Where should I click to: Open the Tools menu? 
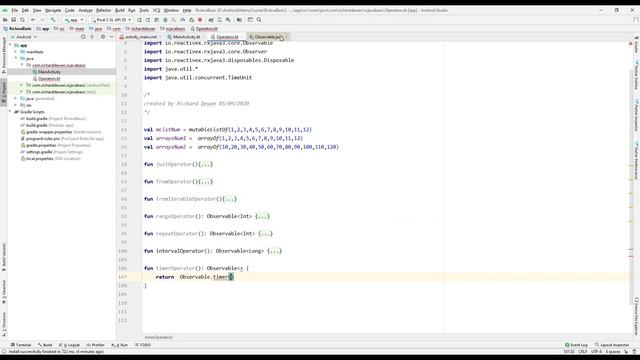point(144,10)
